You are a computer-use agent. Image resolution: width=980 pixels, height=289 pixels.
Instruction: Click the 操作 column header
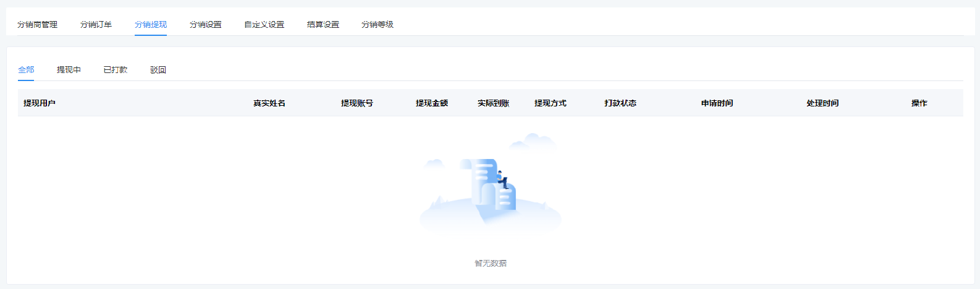(x=919, y=103)
